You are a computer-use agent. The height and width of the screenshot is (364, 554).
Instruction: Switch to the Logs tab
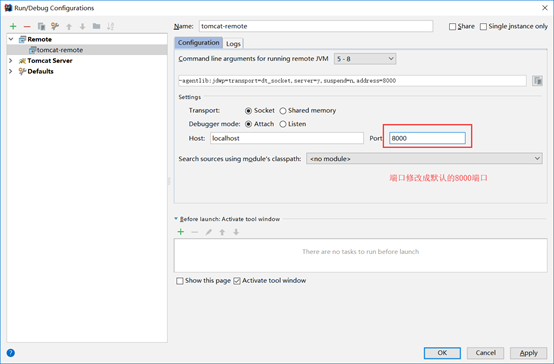click(233, 43)
